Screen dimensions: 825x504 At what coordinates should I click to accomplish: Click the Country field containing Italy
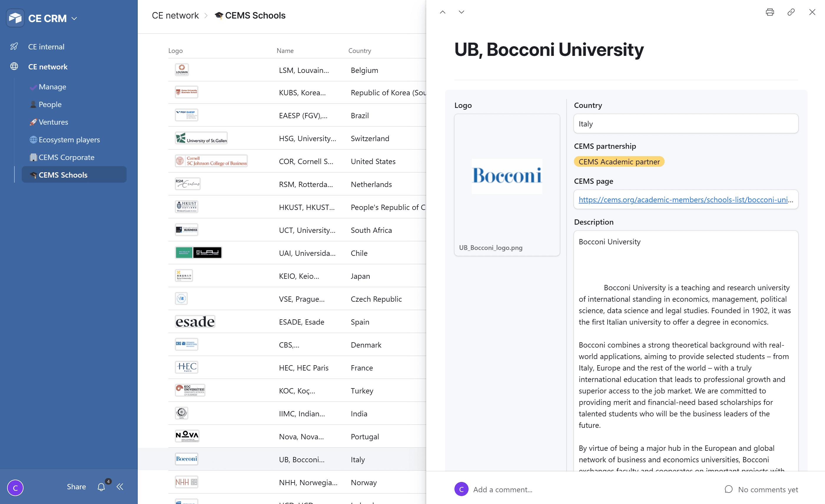686,124
